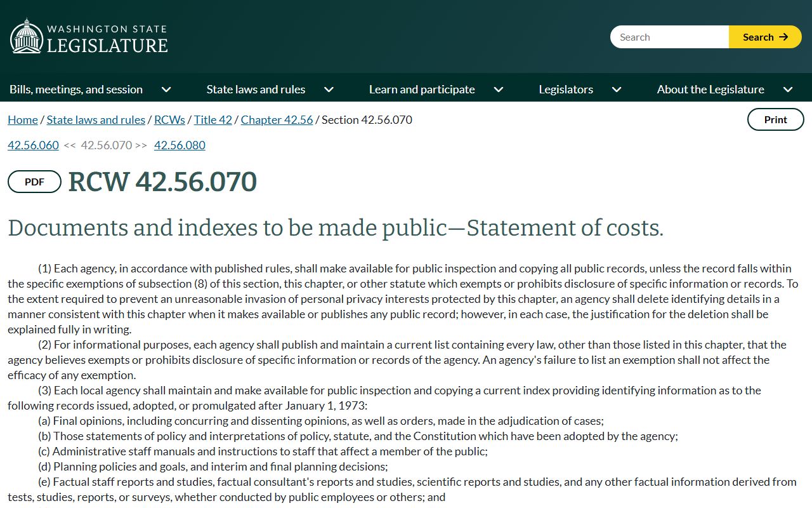Go to Home breadcrumb link
Screen dimensions: 812x508
point(23,119)
